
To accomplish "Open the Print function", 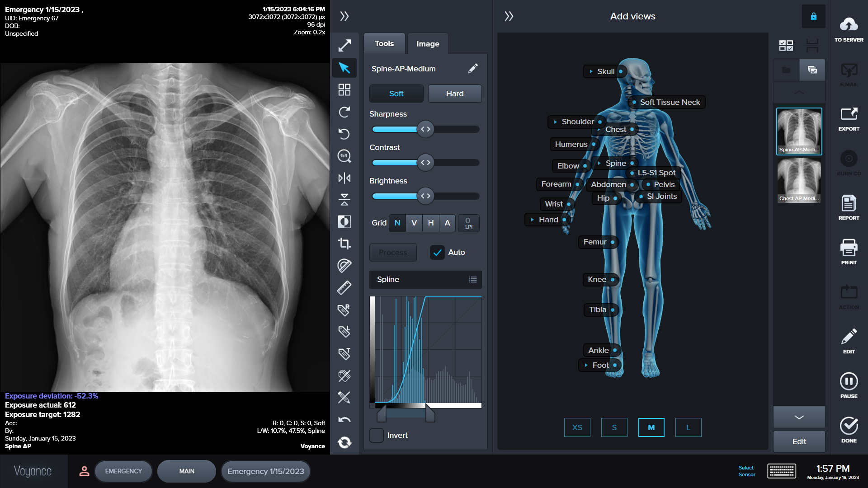I will [x=849, y=251].
